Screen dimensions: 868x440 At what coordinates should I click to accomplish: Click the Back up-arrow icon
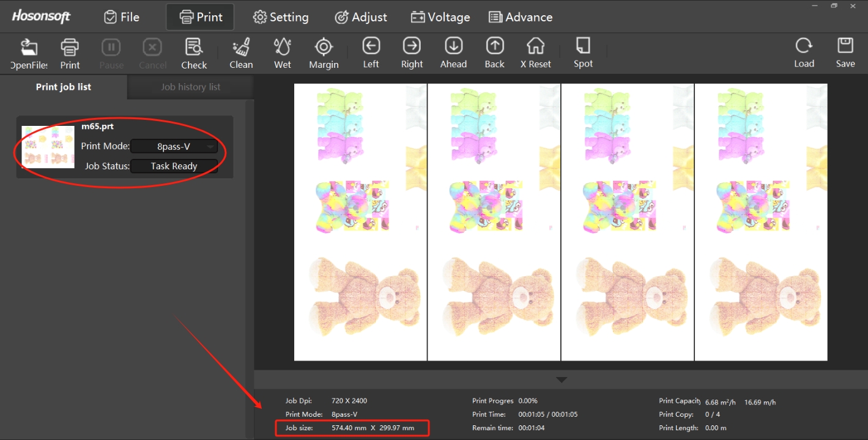(x=494, y=46)
